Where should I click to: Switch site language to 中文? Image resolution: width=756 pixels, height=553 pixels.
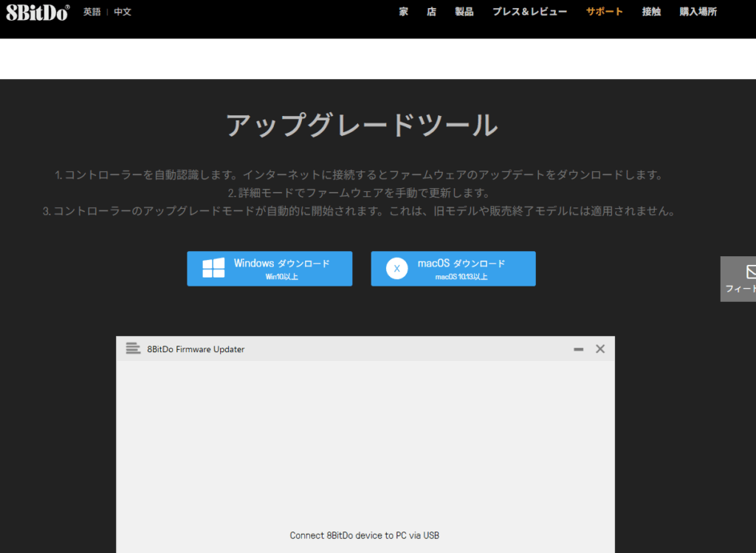pyautogui.click(x=123, y=12)
